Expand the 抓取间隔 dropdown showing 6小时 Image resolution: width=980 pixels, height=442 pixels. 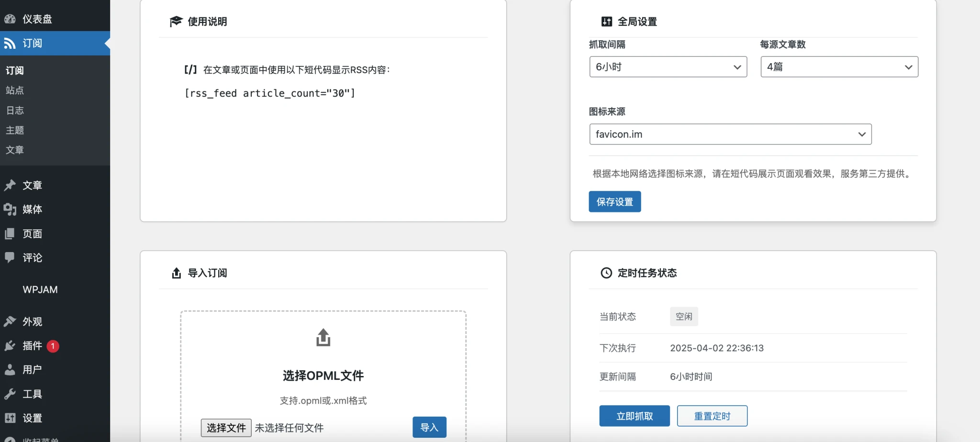(x=668, y=67)
